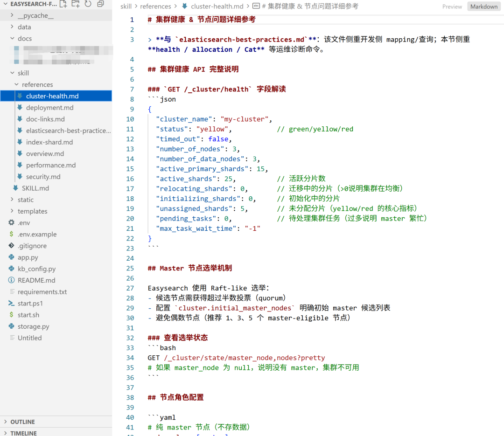
Task: Click the Python icon beside storage.py
Action: point(12,326)
